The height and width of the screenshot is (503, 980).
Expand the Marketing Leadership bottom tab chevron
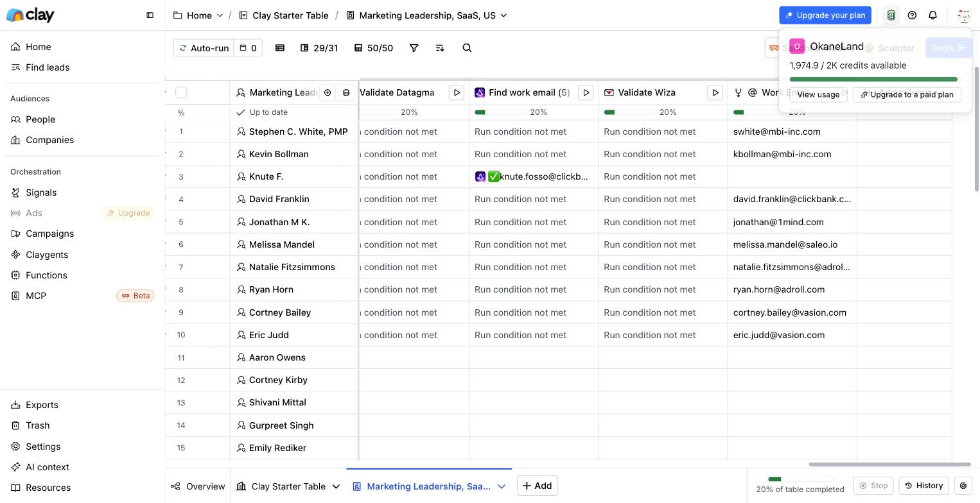click(502, 486)
